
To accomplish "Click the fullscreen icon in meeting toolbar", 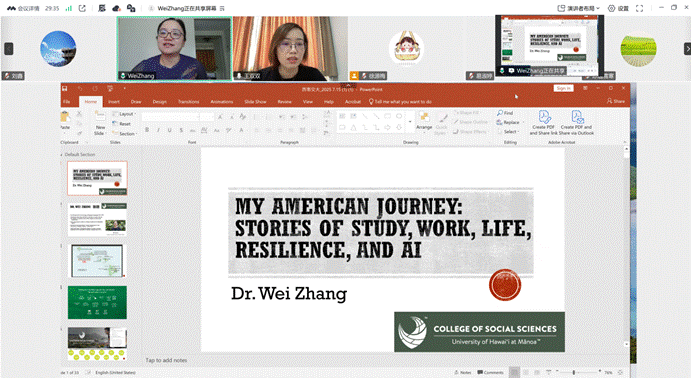I will tap(639, 8).
